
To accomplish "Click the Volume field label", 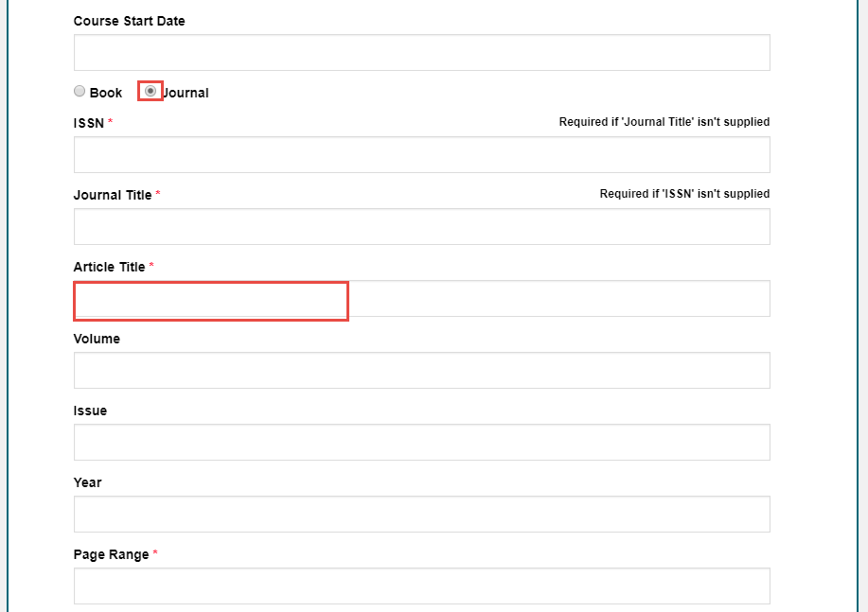I will click(97, 339).
